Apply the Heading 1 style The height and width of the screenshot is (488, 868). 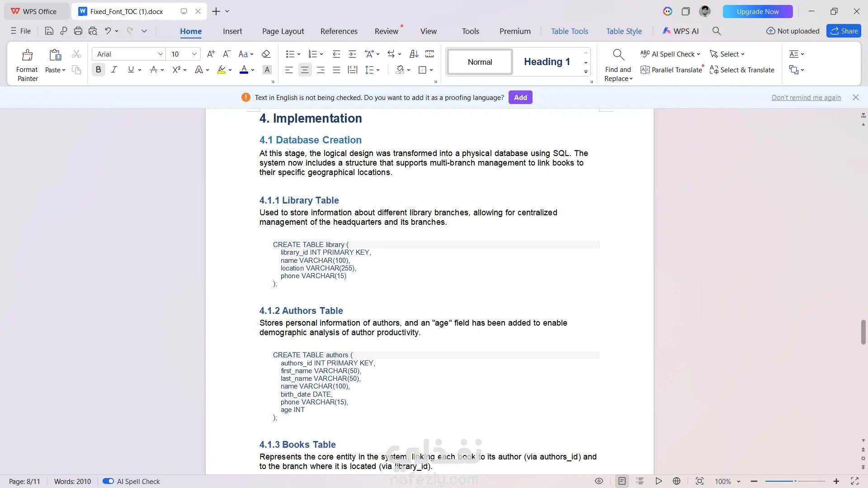click(547, 62)
